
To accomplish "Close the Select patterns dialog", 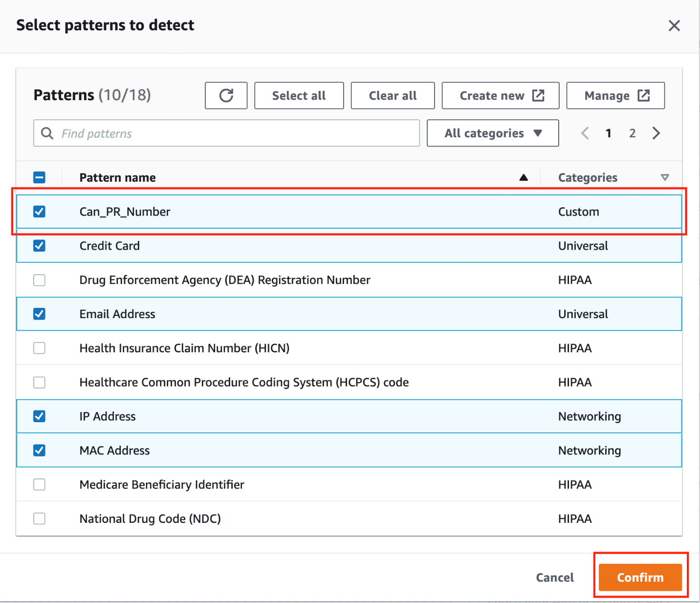I will tap(674, 25).
